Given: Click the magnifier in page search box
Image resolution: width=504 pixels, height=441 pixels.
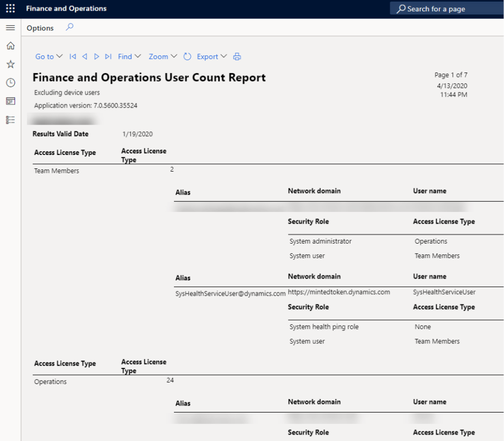Looking at the screenshot, I should pos(401,9).
